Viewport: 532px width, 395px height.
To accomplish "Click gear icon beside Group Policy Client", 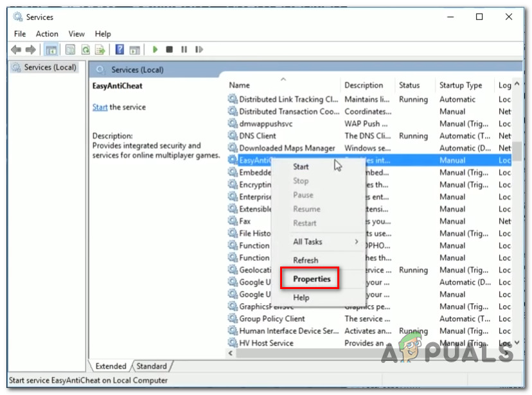I will (233, 319).
